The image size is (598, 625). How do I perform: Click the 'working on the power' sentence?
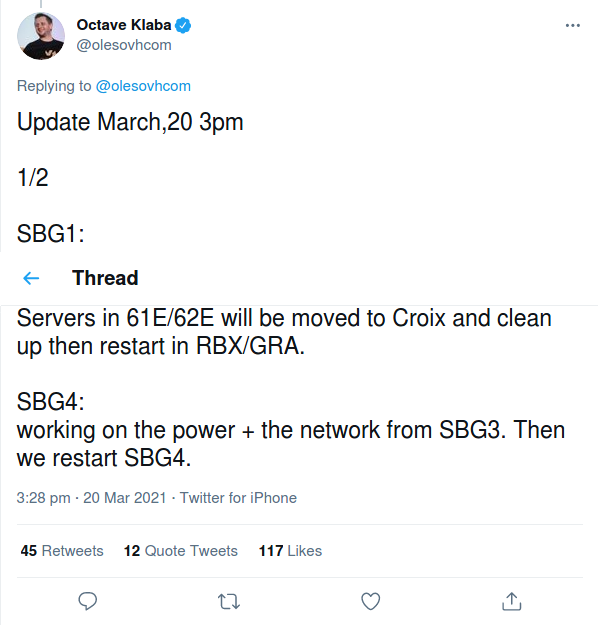pos(126,431)
